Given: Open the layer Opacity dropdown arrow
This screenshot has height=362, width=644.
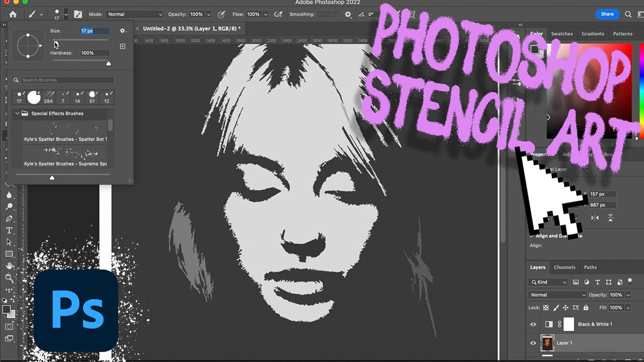Looking at the screenshot, I should pyautogui.click(x=627, y=295).
